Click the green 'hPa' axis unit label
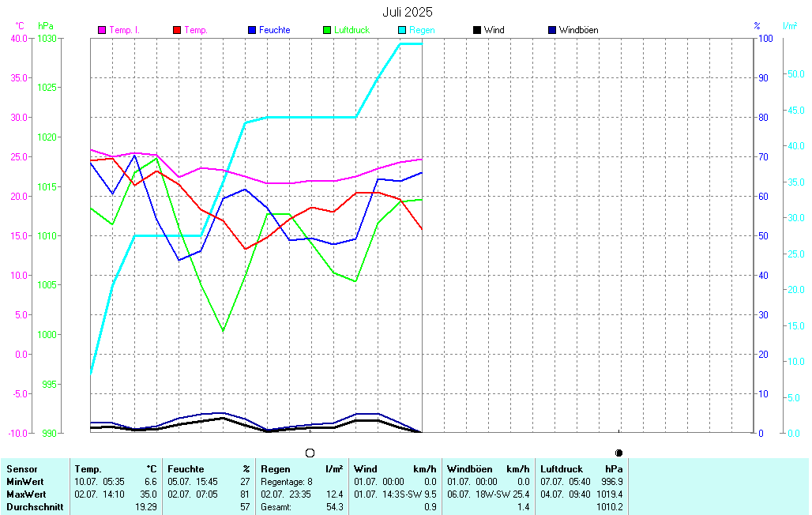Image resolution: width=812 pixels, height=515 pixels. click(x=46, y=26)
